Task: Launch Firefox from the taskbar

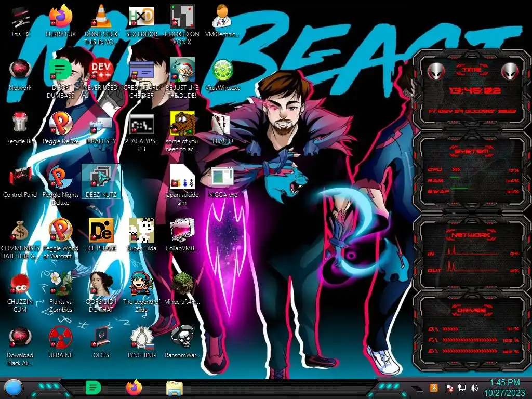Action: (x=134, y=388)
